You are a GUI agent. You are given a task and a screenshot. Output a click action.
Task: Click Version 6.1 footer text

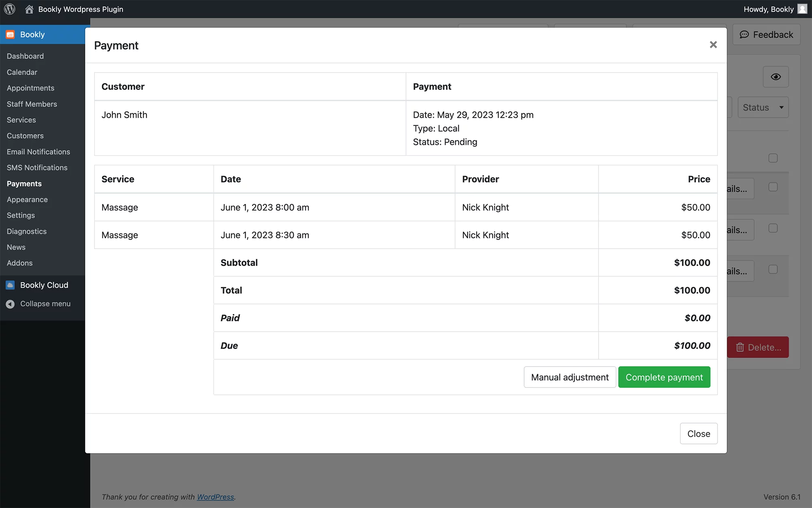pyautogui.click(x=782, y=497)
